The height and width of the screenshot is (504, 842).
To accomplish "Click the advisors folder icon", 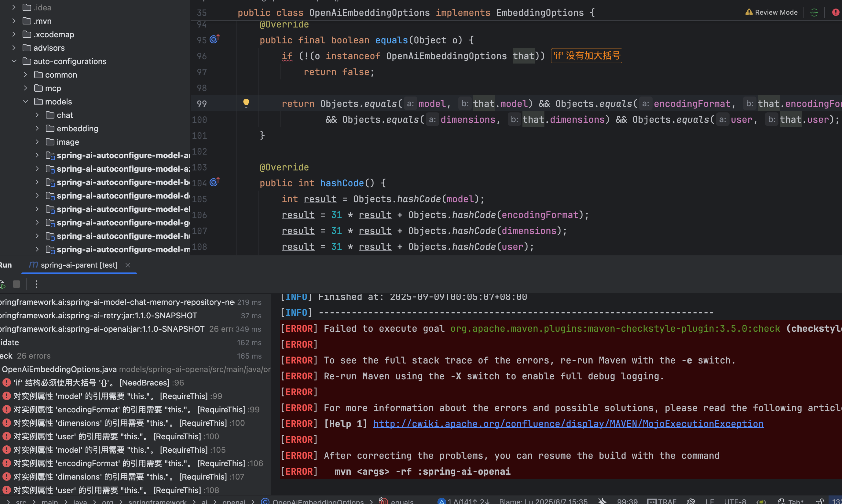I will (27, 48).
